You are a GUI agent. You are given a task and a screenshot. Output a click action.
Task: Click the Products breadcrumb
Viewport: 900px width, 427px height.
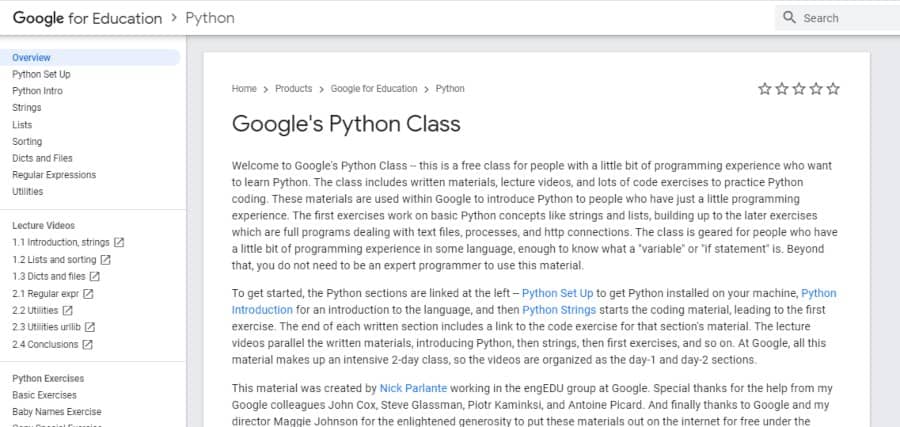point(293,88)
